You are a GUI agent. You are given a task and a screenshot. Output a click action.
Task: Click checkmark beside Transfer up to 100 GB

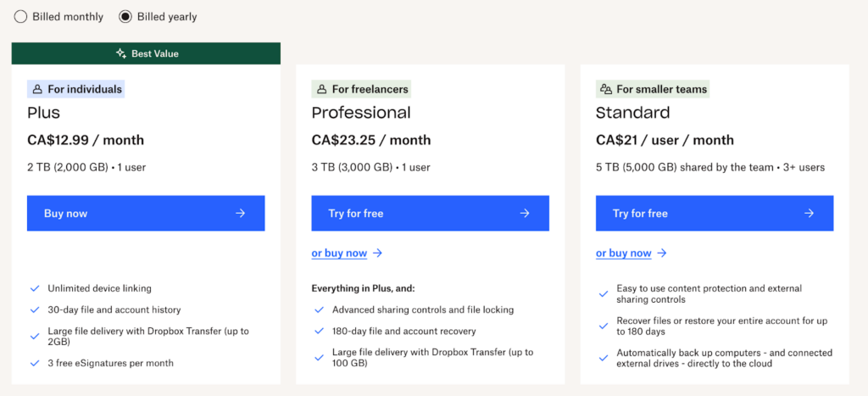click(x=320, y=358)
